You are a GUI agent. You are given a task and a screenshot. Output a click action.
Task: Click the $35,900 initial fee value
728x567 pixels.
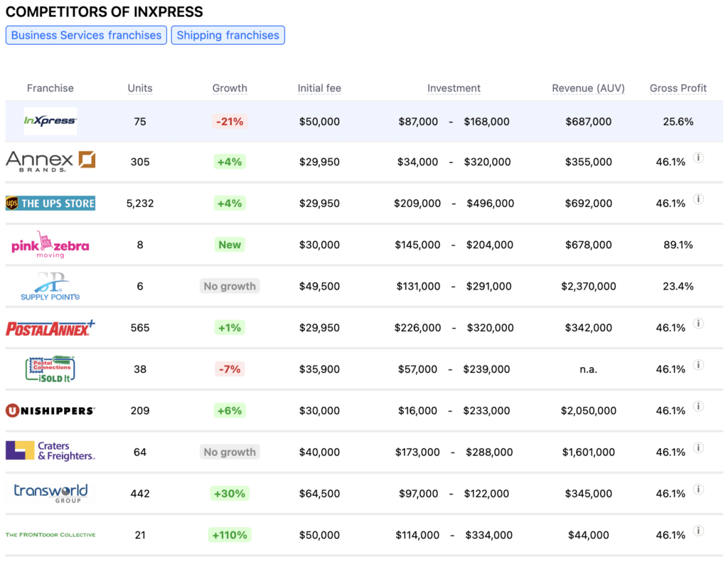[319, 369]
